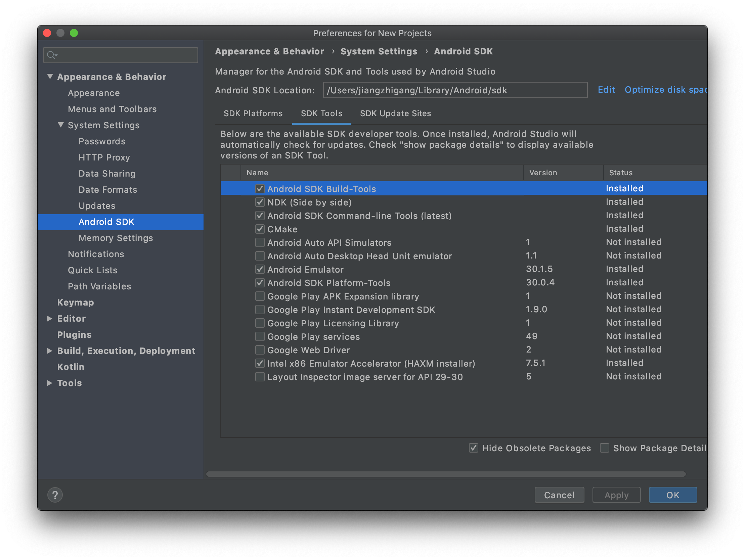
Task: Open SDK Update Sites tab
Action: point(395,113)
